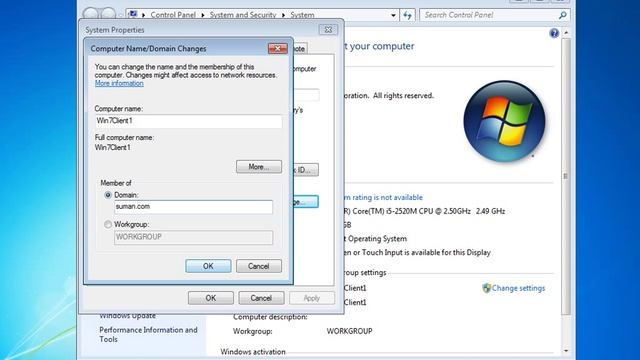Click the Apply button in System Properties

click(312, 298)
